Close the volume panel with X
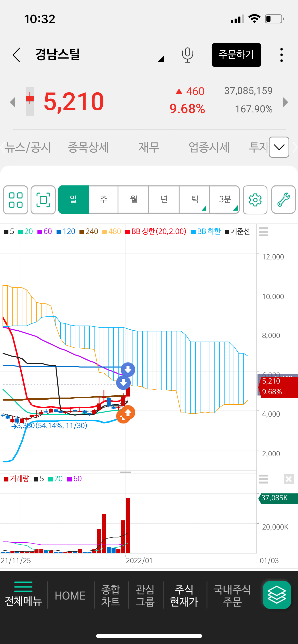The height and width of the screenshot is (644, 298). [289, 479]
